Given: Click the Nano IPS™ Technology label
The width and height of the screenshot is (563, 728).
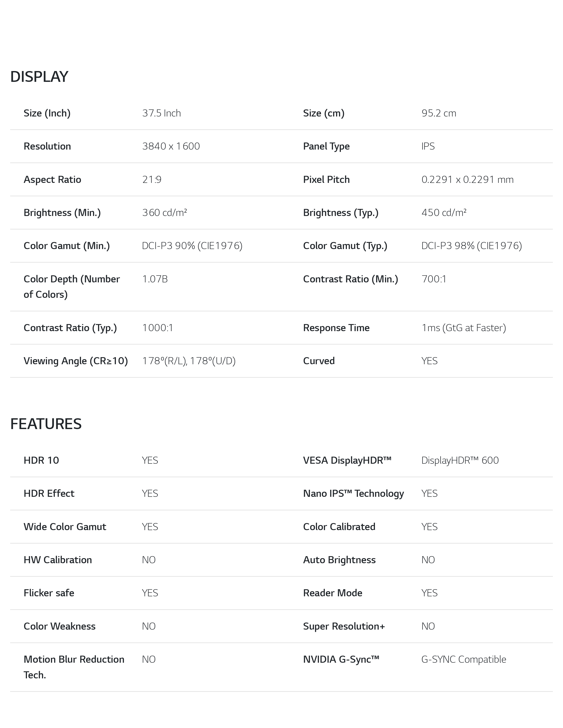Looking at the screenshot, I should click(353, 493).
